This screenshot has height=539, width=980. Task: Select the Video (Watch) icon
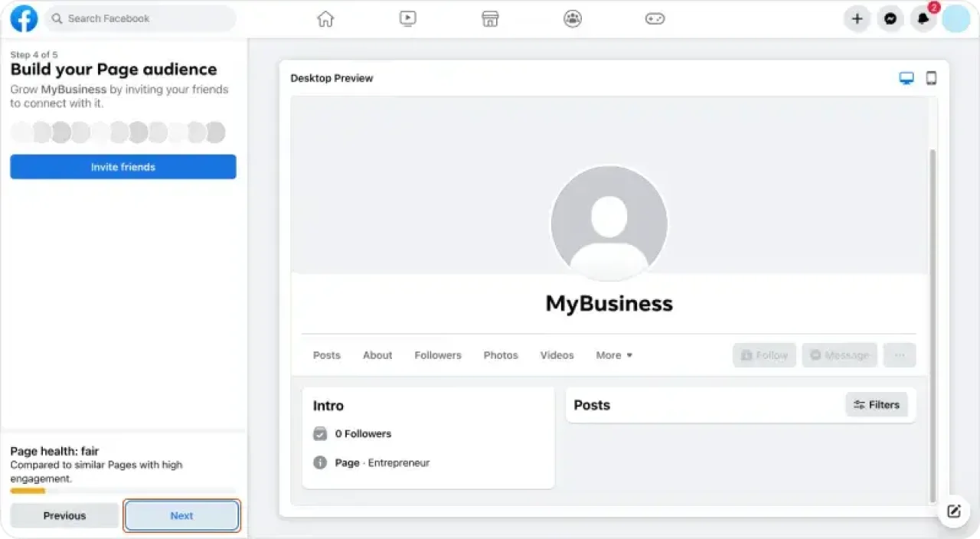(407, 18)
